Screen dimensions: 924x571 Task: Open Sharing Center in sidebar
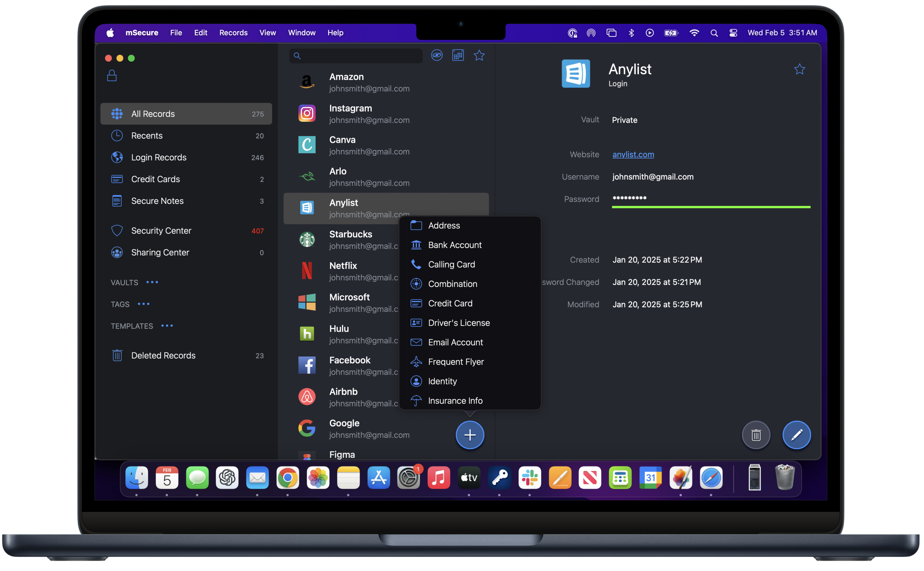click(x=160, y=252)
